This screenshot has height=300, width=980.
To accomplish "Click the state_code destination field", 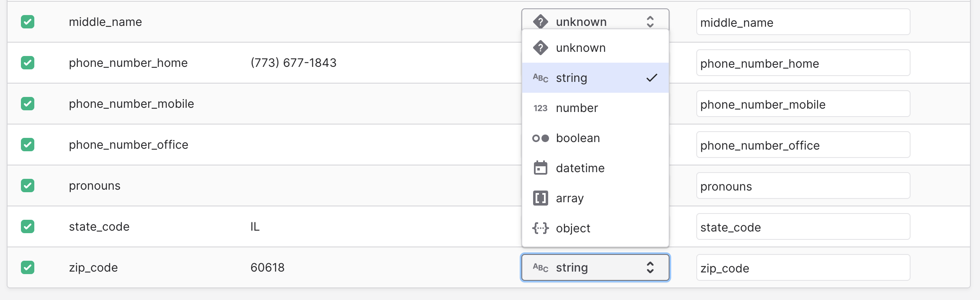I will 802,227.
